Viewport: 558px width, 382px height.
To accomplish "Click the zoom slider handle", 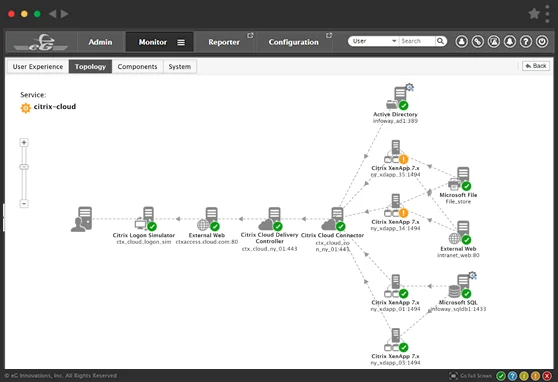I will click(24, 167).
